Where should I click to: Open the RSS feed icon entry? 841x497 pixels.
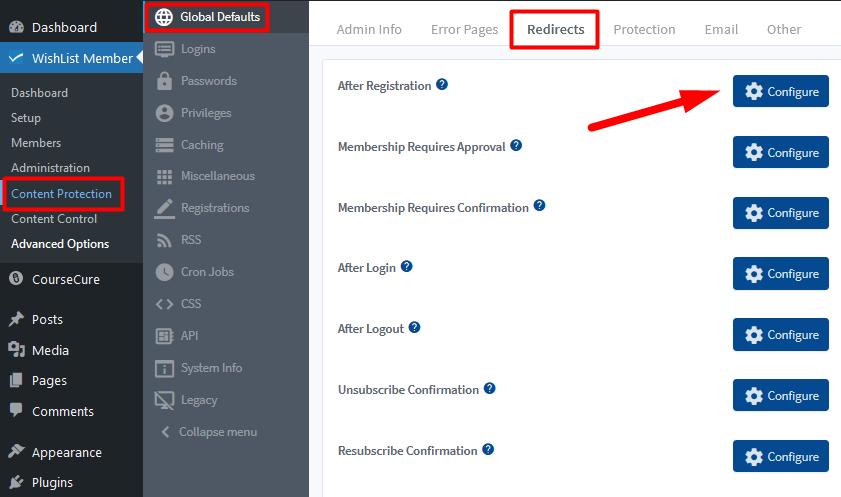[164, 240]
